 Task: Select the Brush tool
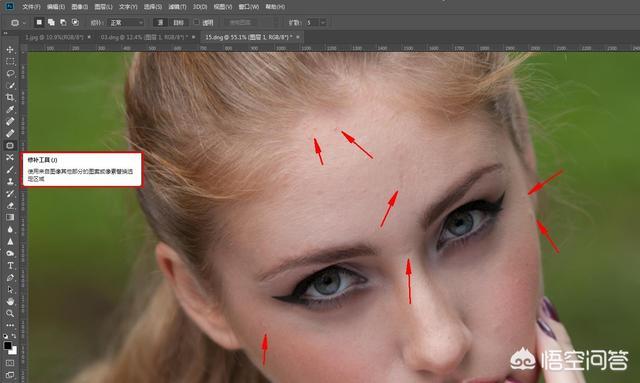[x=10, y=169]
